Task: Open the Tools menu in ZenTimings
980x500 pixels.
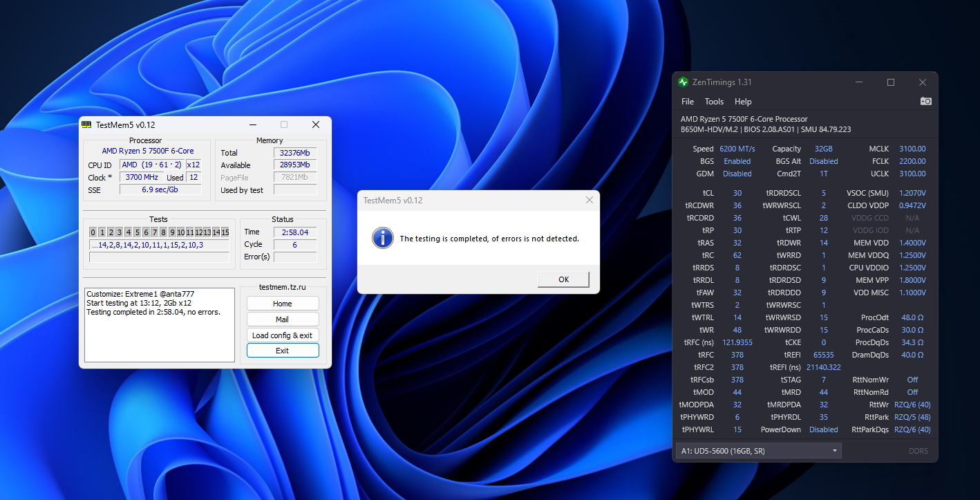Action: (715, 102)
